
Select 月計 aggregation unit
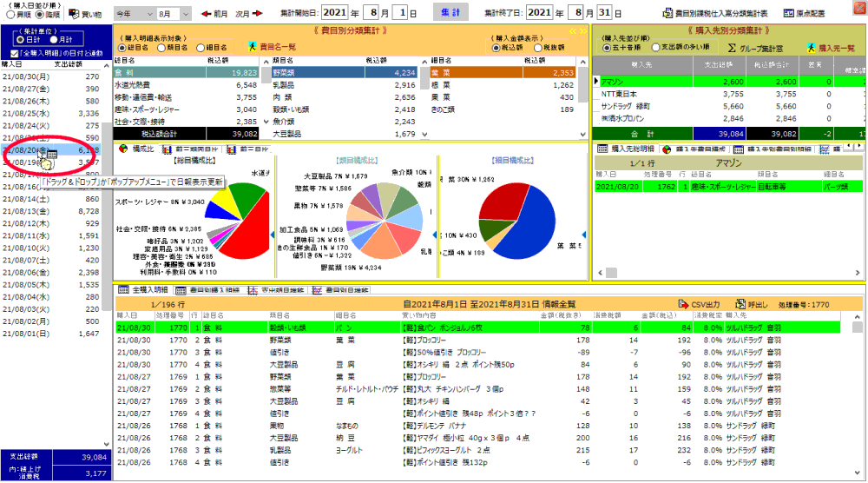57,40
